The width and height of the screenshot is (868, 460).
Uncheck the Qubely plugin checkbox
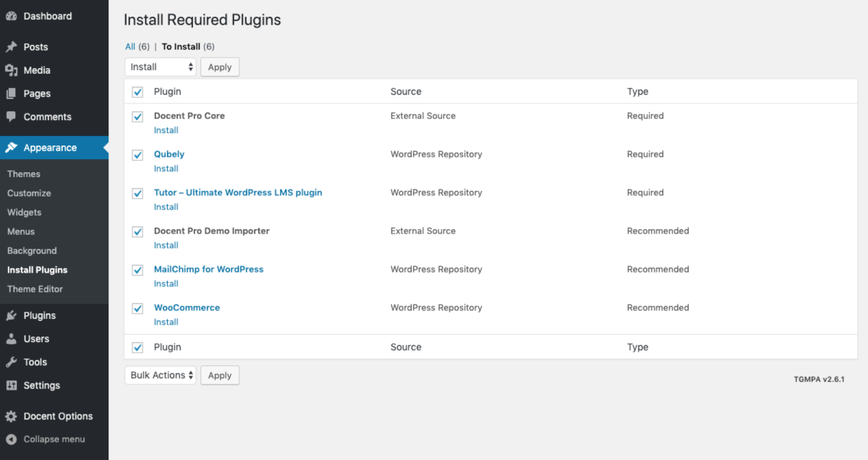click(x=137, y=155)
